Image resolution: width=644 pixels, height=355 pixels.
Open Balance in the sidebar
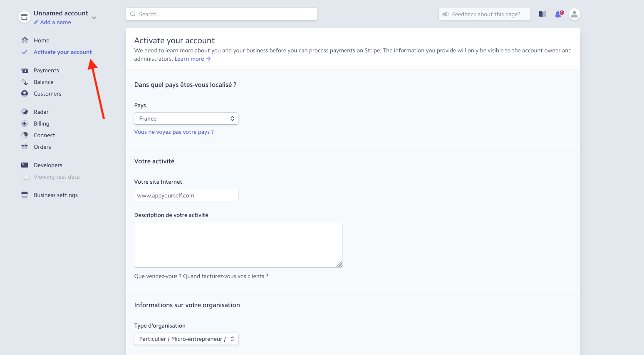44,82
